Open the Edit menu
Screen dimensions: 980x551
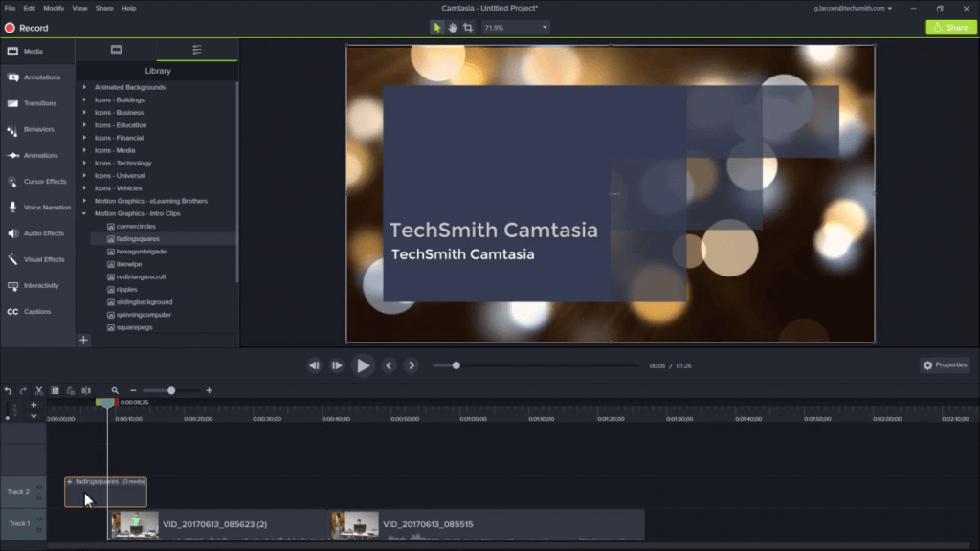[x=30, y=8]
